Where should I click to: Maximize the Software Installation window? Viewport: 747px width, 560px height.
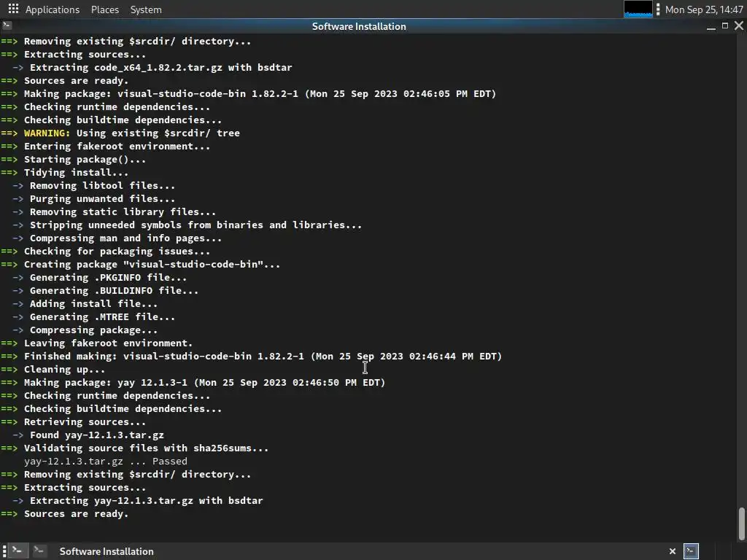pos(725,26)
